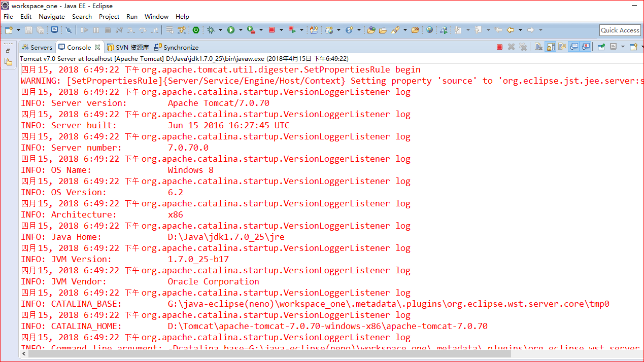Expand the Back history dropdown arrow
Screen dimensions: 644x362
520,30
